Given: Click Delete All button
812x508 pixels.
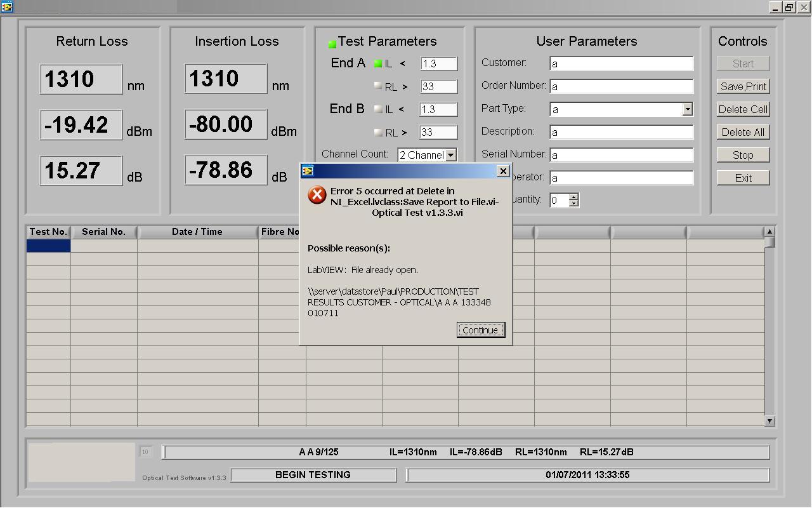Looking at the screenshot, I should 743,132.
